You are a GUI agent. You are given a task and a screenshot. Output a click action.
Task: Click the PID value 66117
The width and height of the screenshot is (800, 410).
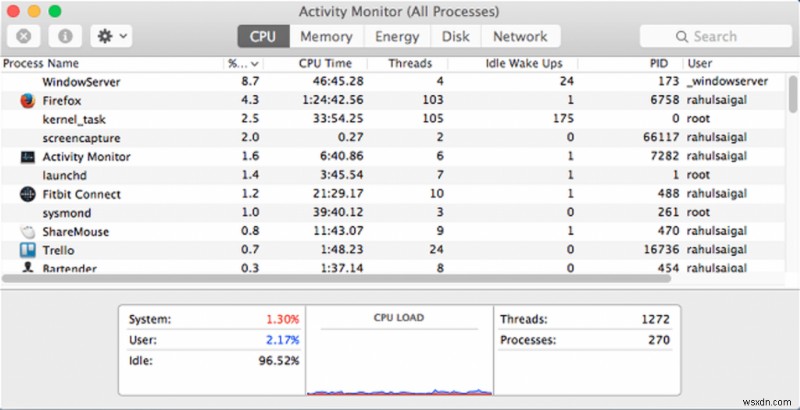(661, 138)
